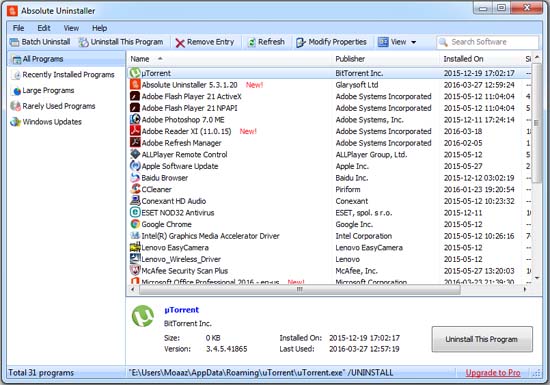Screen dimensions: 550x385
Task: Sort by the Name column header
Action: point(140,59)
